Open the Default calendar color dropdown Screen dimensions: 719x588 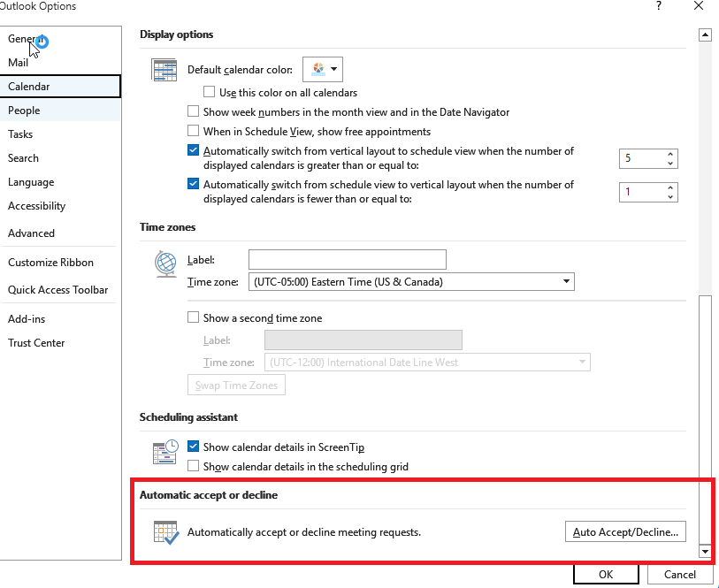point(334,69)
